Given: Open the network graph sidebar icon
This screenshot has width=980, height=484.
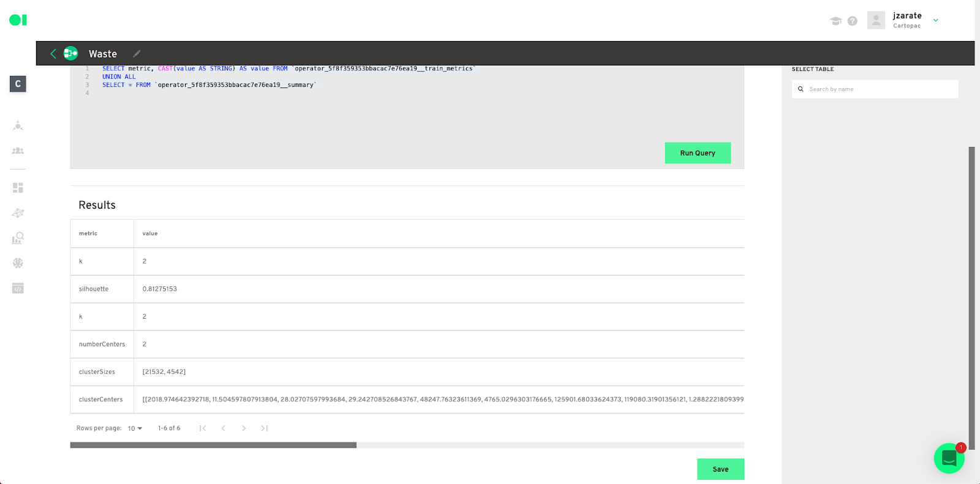Looking at the screenshot, I should (18, 213).
